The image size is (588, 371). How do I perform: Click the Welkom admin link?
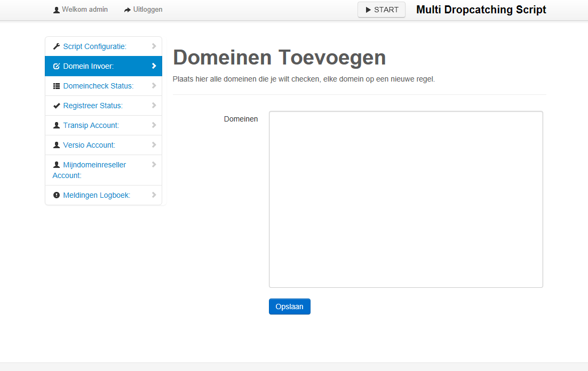point(84,10)
